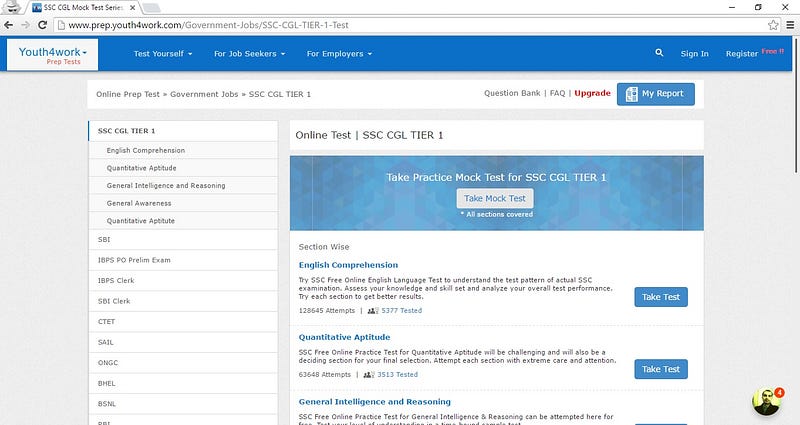Select English Comprehension in sidebar

[183, 151]
